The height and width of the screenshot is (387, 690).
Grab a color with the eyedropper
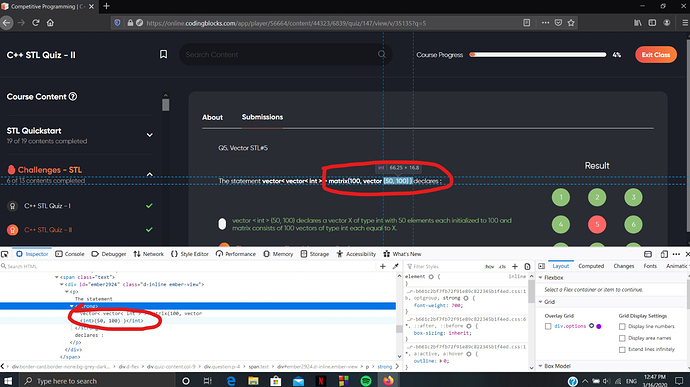tap(395, 266)
